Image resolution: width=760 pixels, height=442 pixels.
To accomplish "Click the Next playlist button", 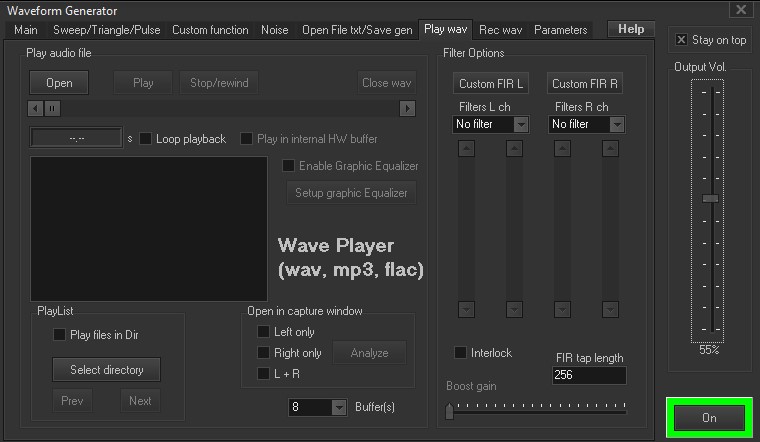I will point(140,401).
